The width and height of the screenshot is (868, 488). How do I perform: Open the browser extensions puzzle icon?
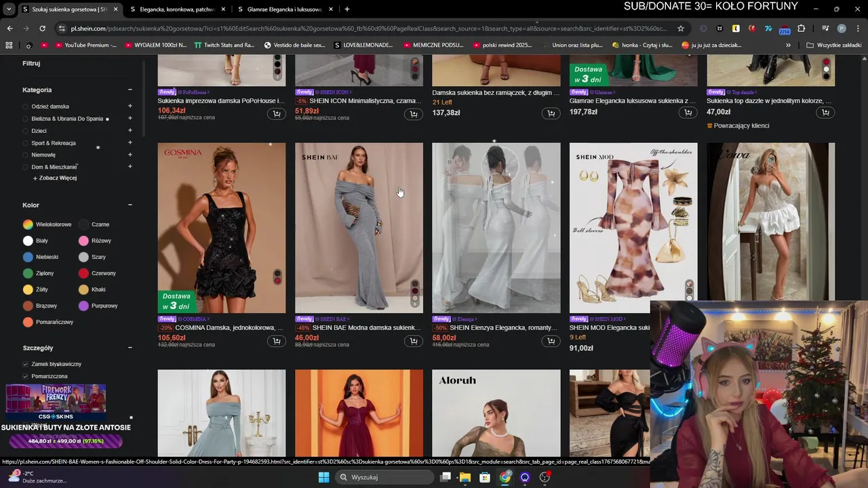(x=801, y=28)
